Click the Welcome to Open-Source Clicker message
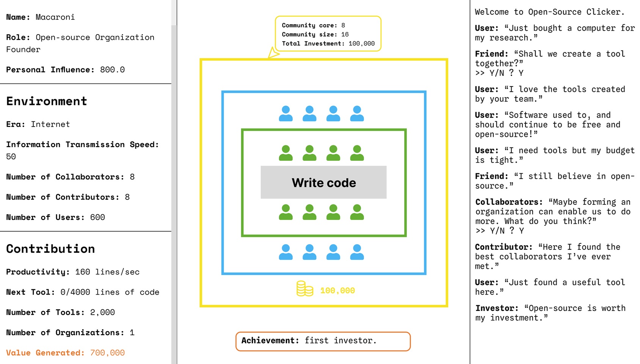640x364 pixels. 549,12
